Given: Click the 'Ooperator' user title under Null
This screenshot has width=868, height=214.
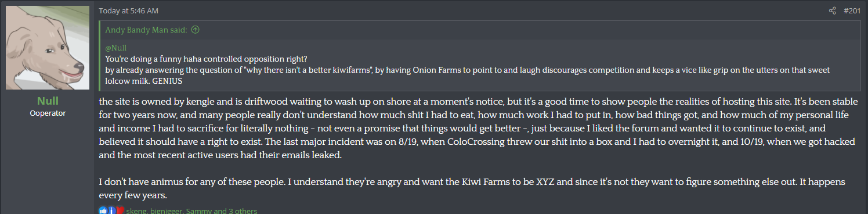Looking at the screenshot, I should click(48, 113).
